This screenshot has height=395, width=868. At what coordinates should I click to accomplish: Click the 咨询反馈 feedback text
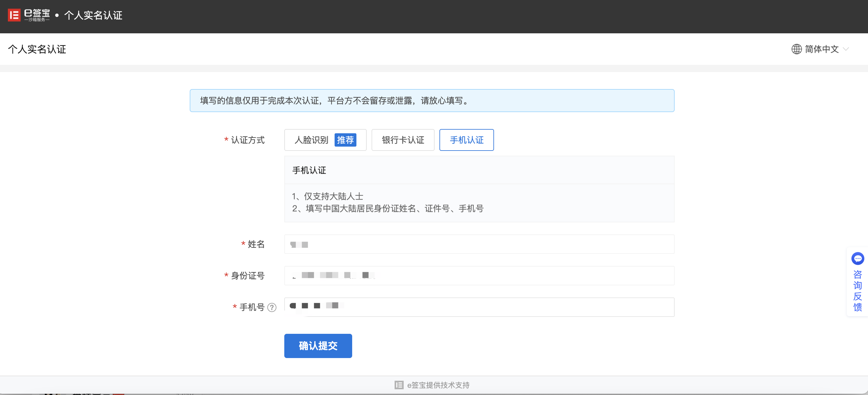[858, 290]
